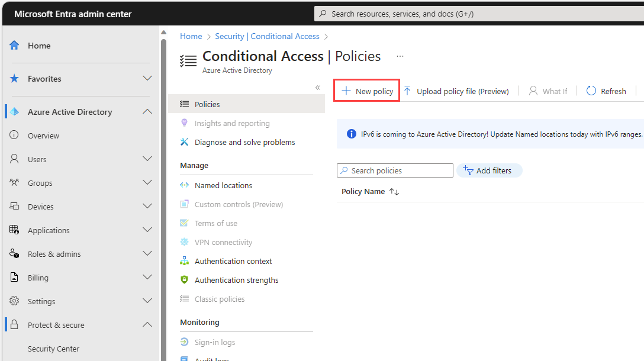The image size is (644, 361).
Task: Click the Protect & secure lock icon
Action: click(14, 324)
